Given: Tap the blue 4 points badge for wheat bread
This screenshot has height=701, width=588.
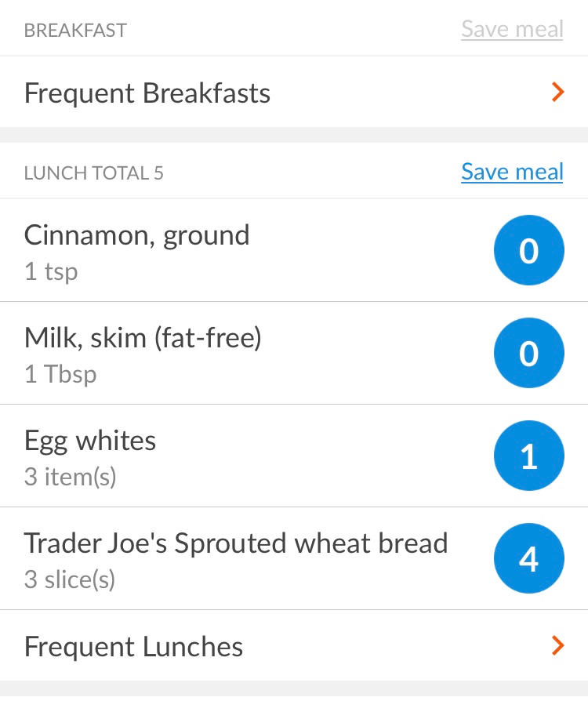Looking at the screenshot, I should [529, 558].
